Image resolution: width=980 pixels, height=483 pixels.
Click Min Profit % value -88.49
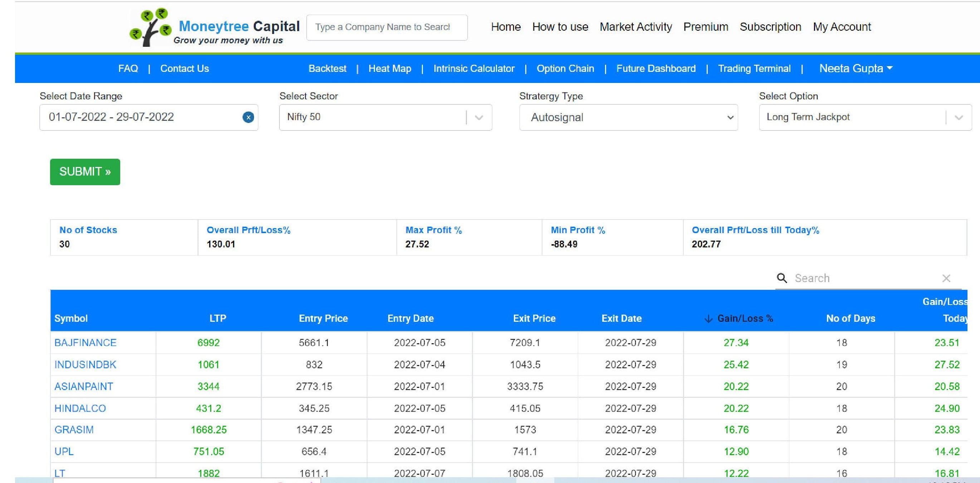(x=564, y=244)
